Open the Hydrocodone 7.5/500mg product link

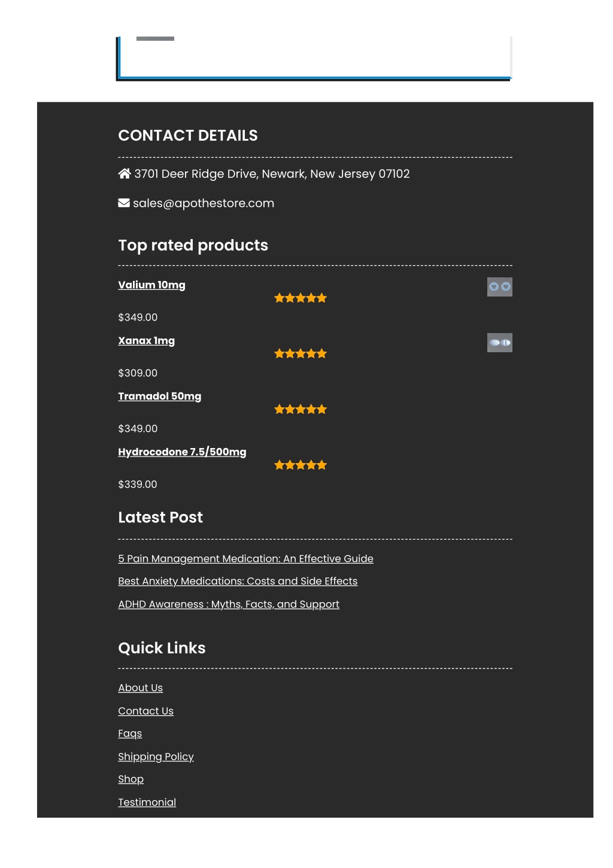[x=182, y=452]
